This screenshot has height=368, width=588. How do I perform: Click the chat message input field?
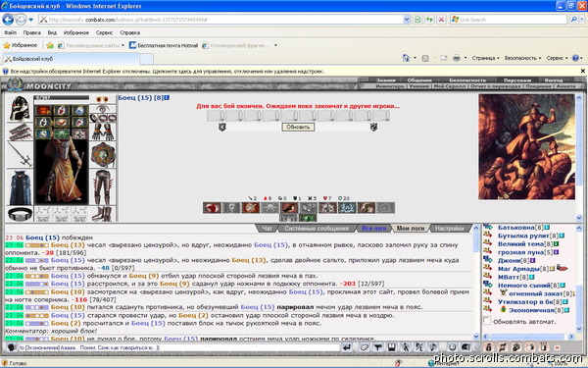point(178,347)
